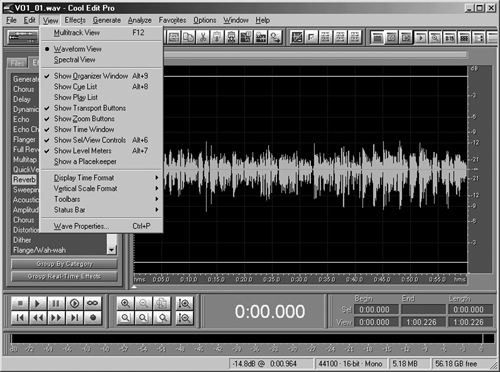The height and width of the screenshot is (372, 500).
Task: Click the Sel Begin time field
Action: point(376,310)
